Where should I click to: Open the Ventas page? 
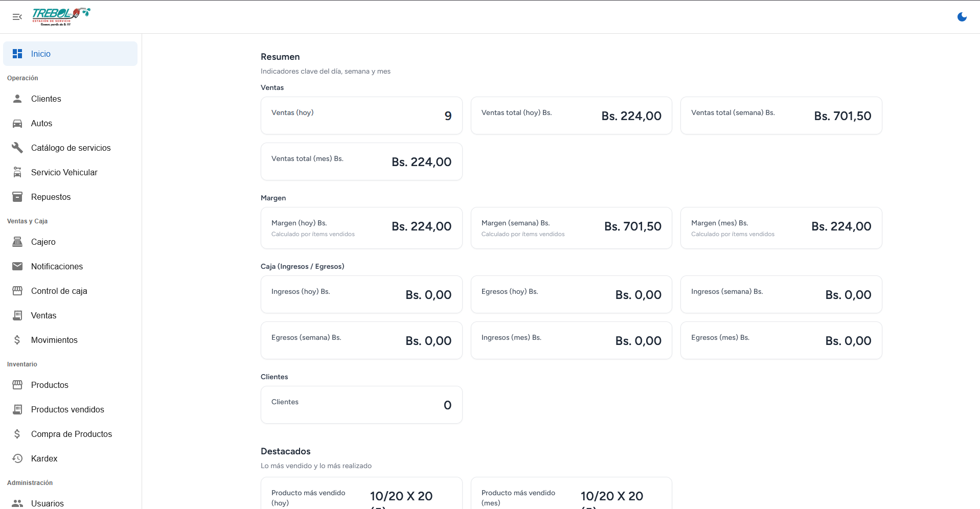coord(43,315)
